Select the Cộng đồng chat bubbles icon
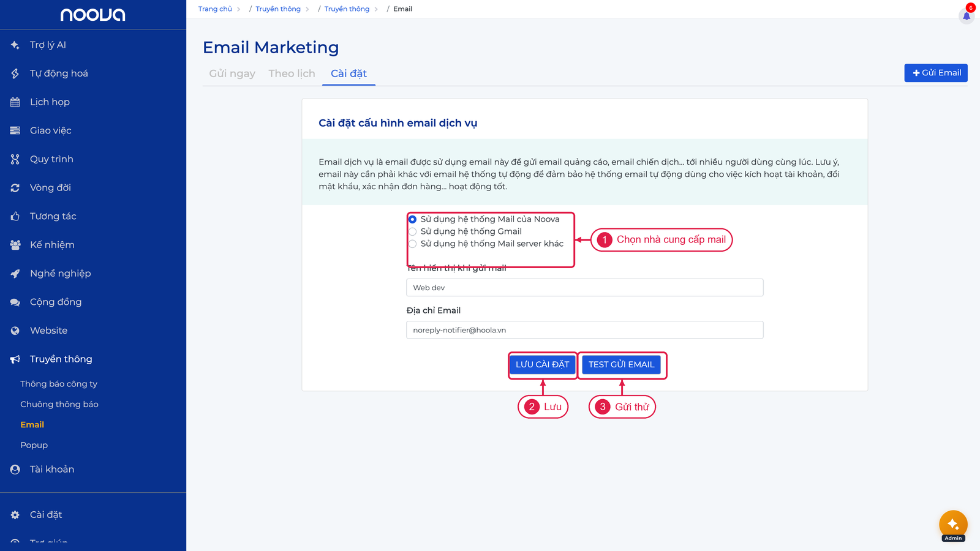The height and width of the screenshot is (551, 980). (15, 302)
